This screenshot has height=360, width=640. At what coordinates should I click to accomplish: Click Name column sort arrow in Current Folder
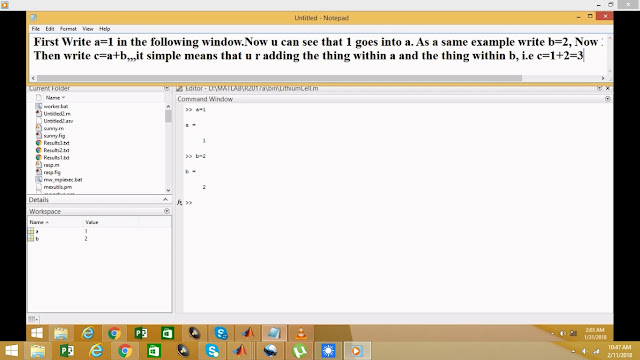tap(64, 98)
